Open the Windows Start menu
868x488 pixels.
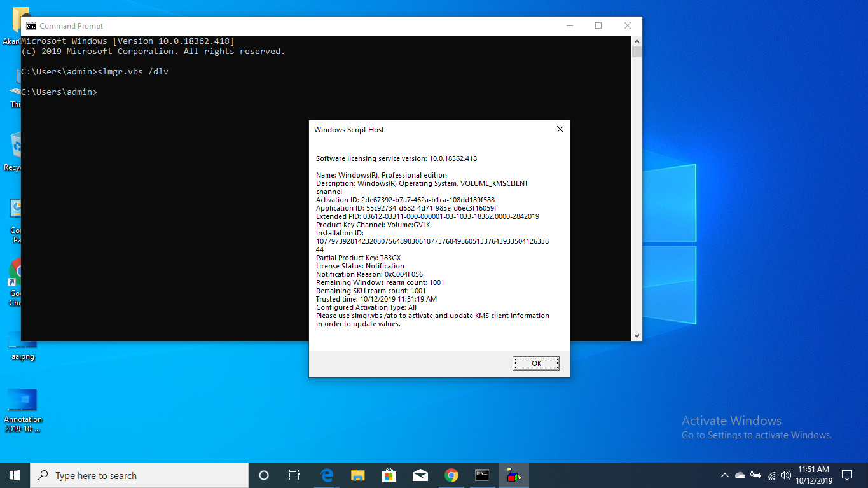point(15,475)
